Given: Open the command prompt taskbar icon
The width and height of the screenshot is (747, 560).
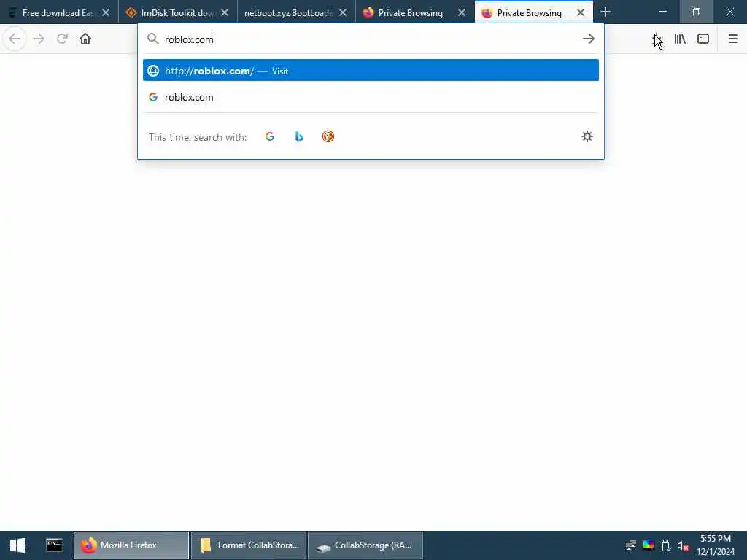Looking at the screenshot, I should [x=54, y=545].
